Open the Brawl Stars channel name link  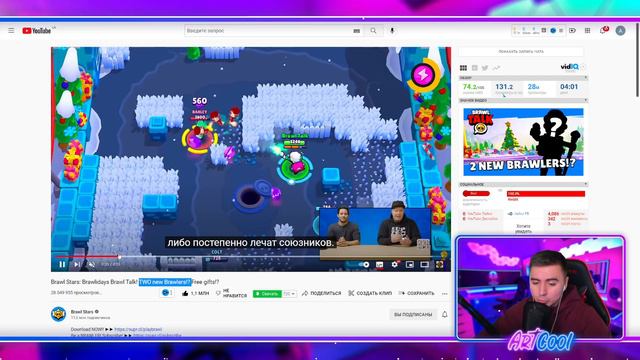pyautogui.click(x=82, y=311)
